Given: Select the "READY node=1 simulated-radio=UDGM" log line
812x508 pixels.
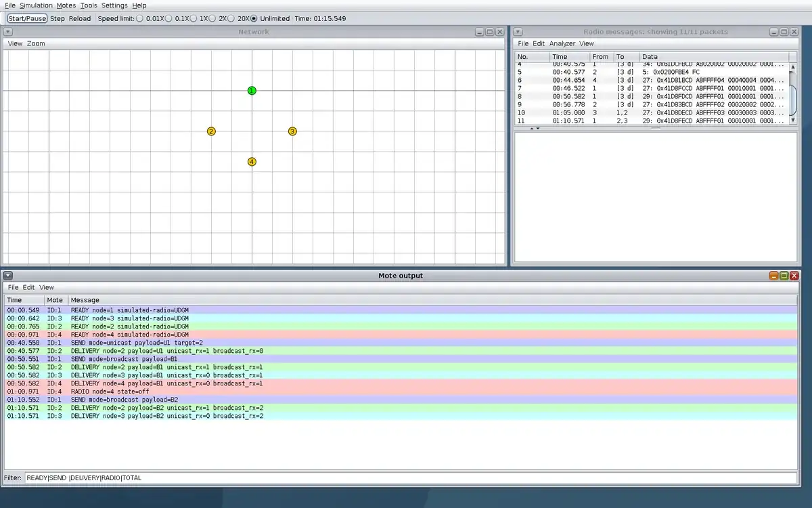Looking at the screenshot, I should click(x=401, y=310).
